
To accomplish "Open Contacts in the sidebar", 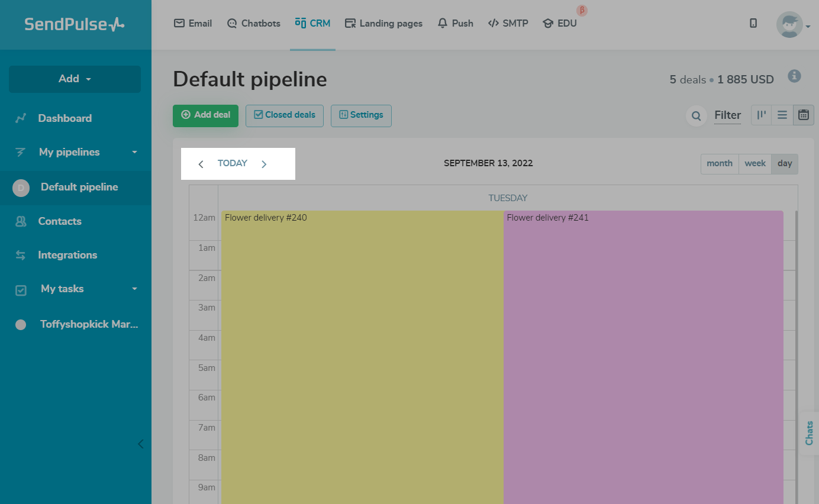I will click(x=60, y=221).
